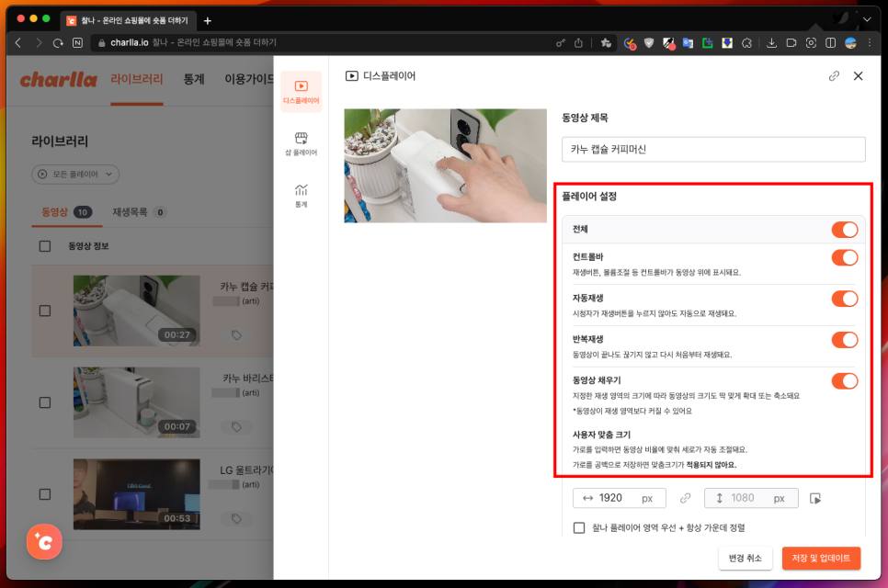The width and height of the screenshot is (888, 588).
Task: Expand the 모든 플레이어 dropdown
Action: [75, 175]
